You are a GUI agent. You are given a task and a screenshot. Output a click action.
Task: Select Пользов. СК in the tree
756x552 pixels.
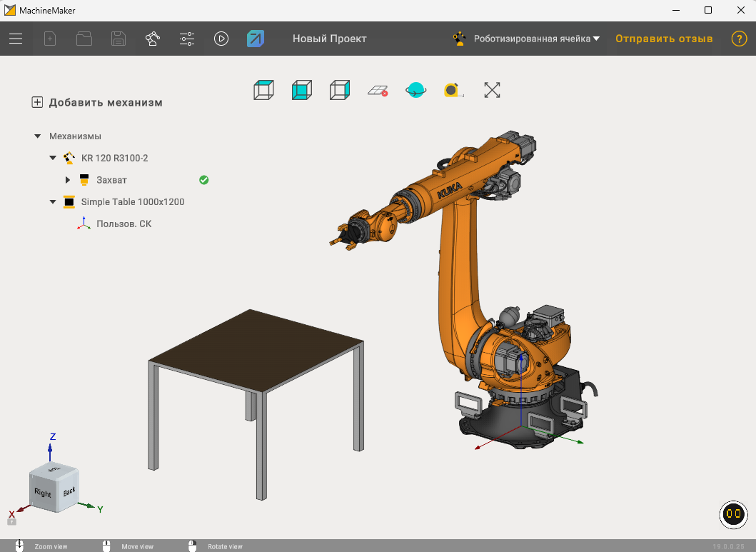click(x=124, y=224)
